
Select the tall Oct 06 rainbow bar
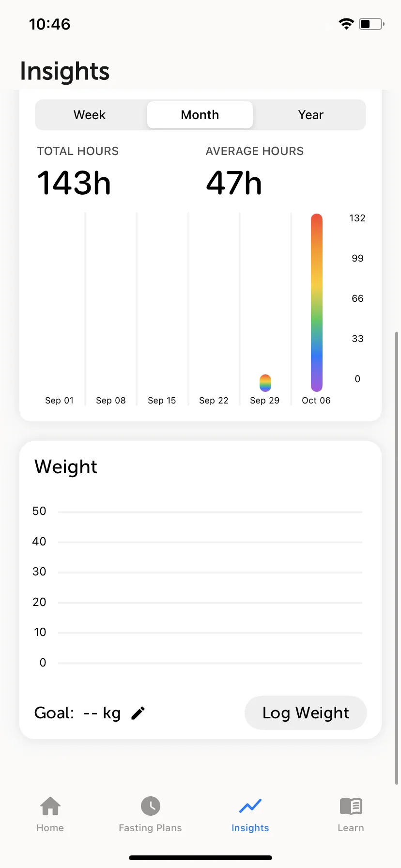317,302
